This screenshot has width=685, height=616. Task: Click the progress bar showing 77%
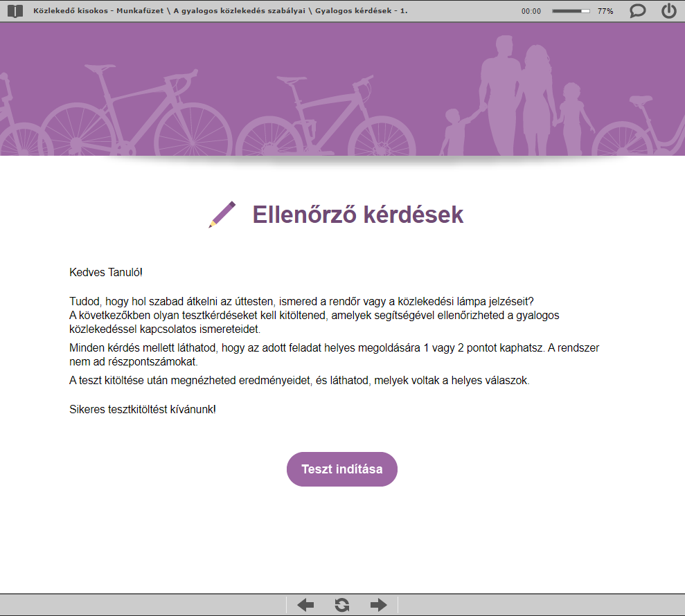click(571, 11)
